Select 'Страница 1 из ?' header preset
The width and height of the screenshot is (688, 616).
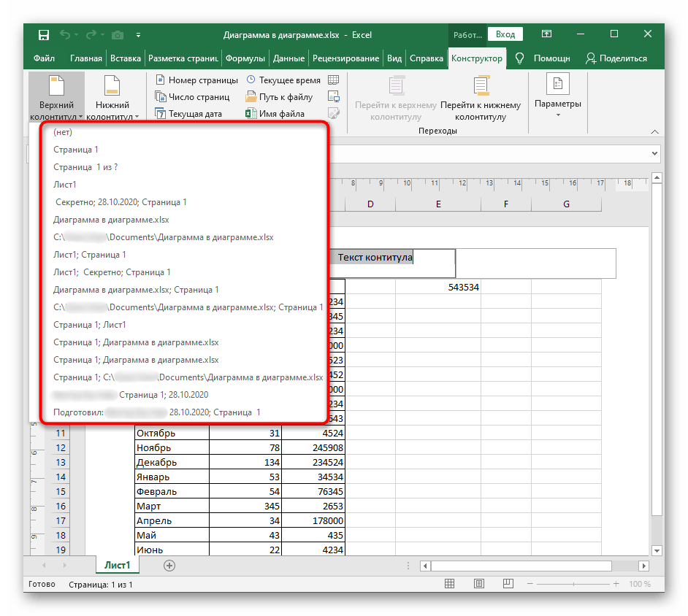[85, 167]
